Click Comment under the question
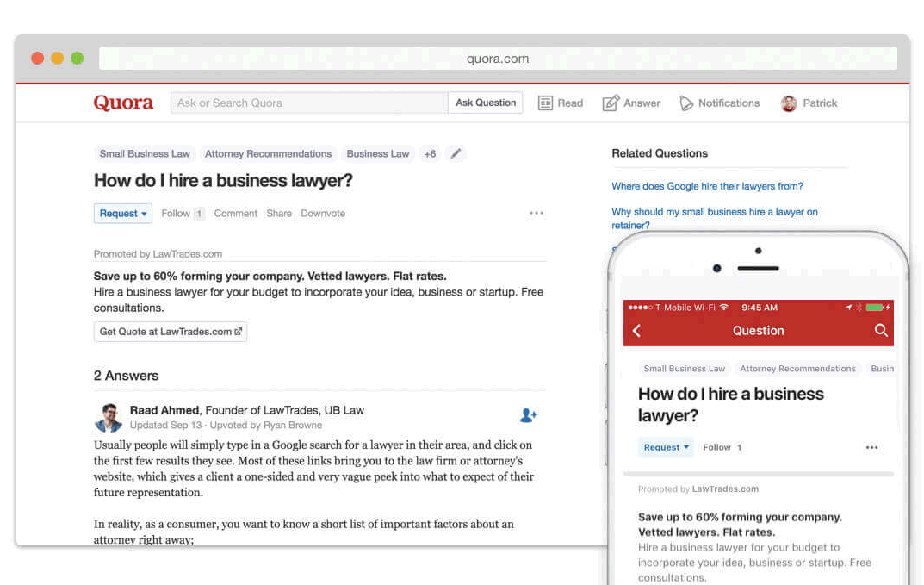The width and height of the screenshot is (924, 585). point(236,214)
